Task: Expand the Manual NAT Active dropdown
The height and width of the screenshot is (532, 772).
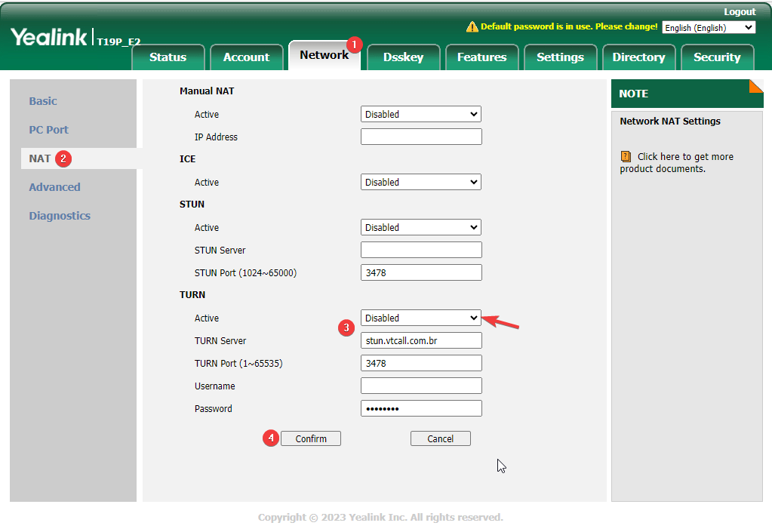Action: 420,115
